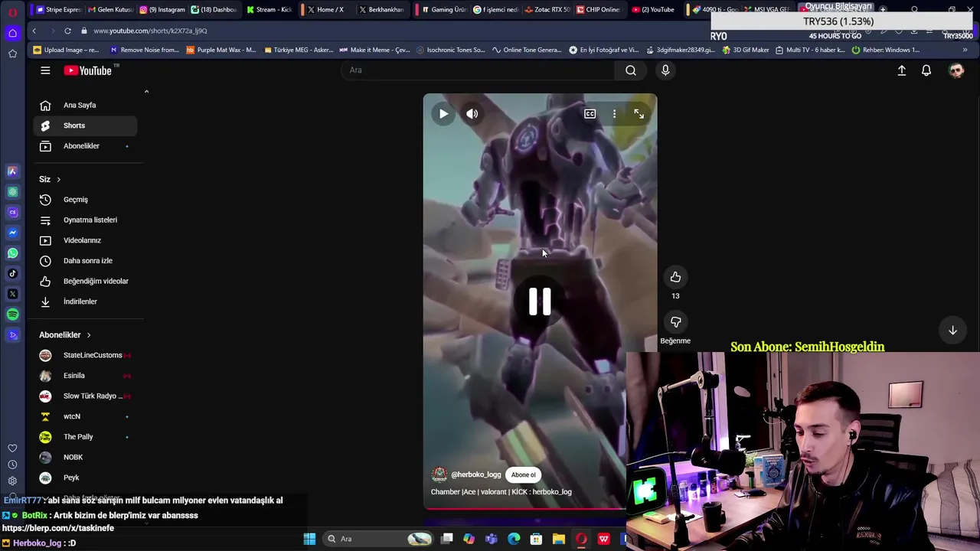Like the short with thumbs up
This screenshot has width=980, height=551.
click(x=675, y=277)
